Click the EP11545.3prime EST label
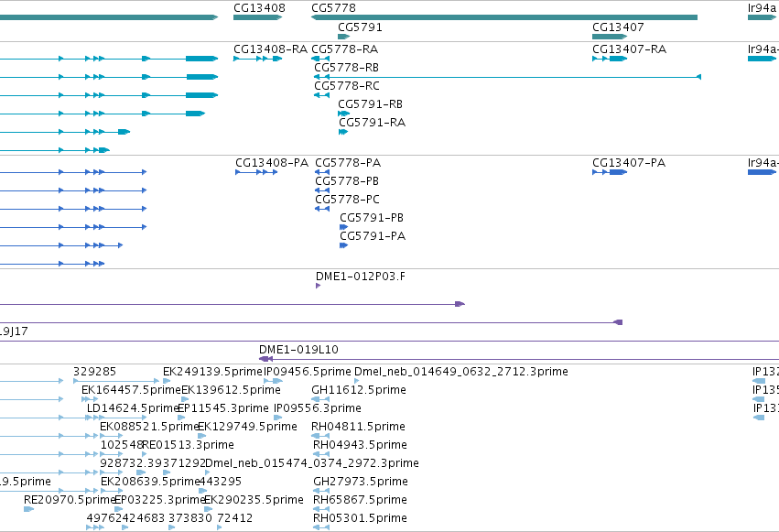The image size is (779, 532). tap(223, 408)
